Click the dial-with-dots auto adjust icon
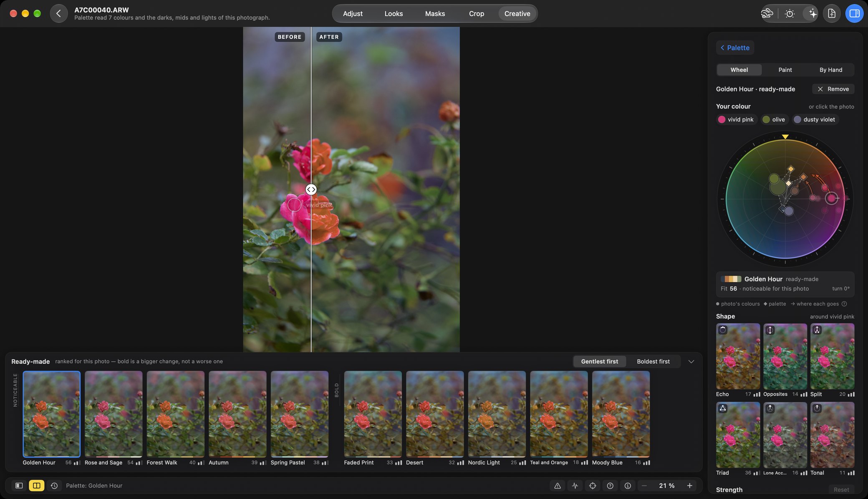The width and height of the screenshot is (868, 499). tap(790, 13)
